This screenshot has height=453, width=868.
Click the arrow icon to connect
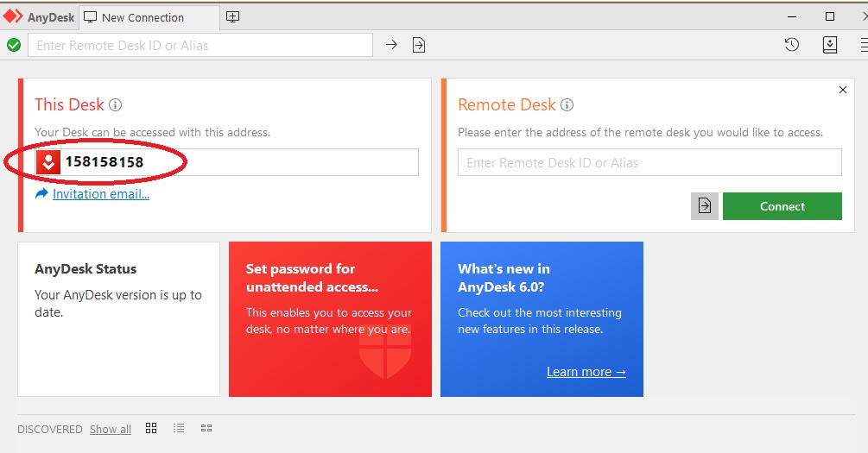pyautogui.click(x=391, y=45)
